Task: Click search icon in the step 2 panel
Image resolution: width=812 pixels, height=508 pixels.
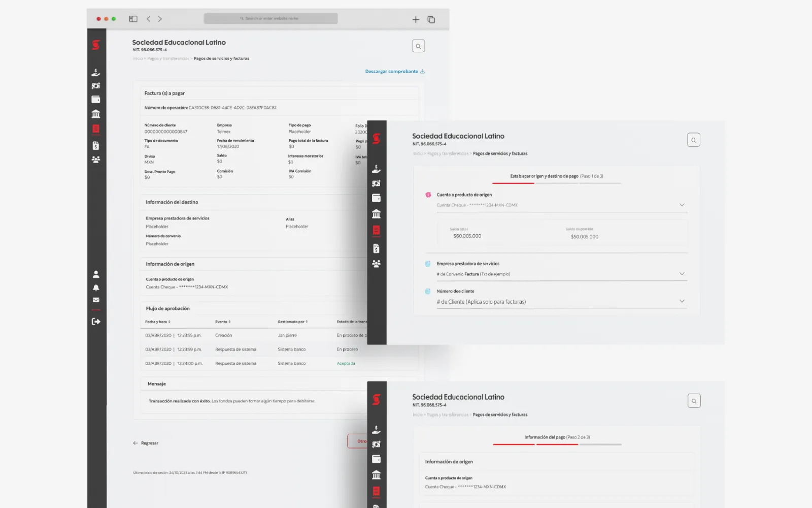Action: pyautogui.click(x=694, y=401)
